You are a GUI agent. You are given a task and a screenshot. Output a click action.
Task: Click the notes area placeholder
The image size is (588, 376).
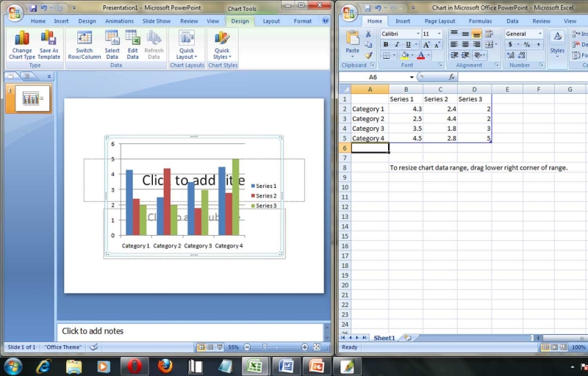(190, 331)
